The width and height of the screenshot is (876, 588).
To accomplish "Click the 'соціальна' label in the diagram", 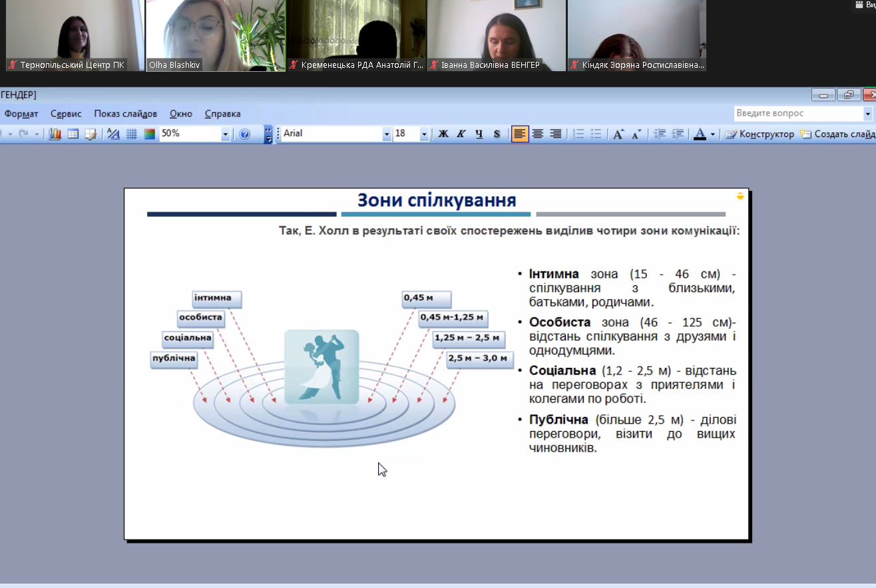I will coord(188,338).
